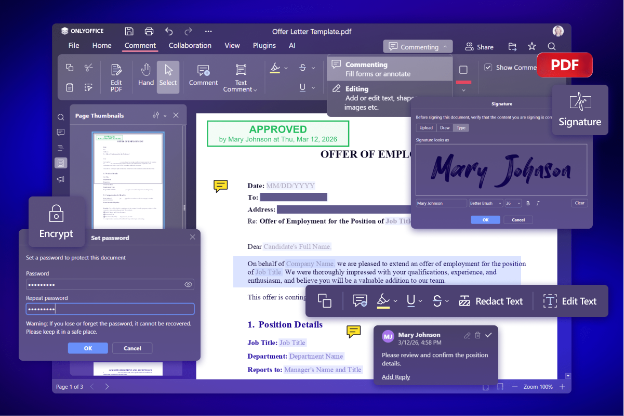
Task: Switch to the Plugins tab
Action: click(264, 46)
